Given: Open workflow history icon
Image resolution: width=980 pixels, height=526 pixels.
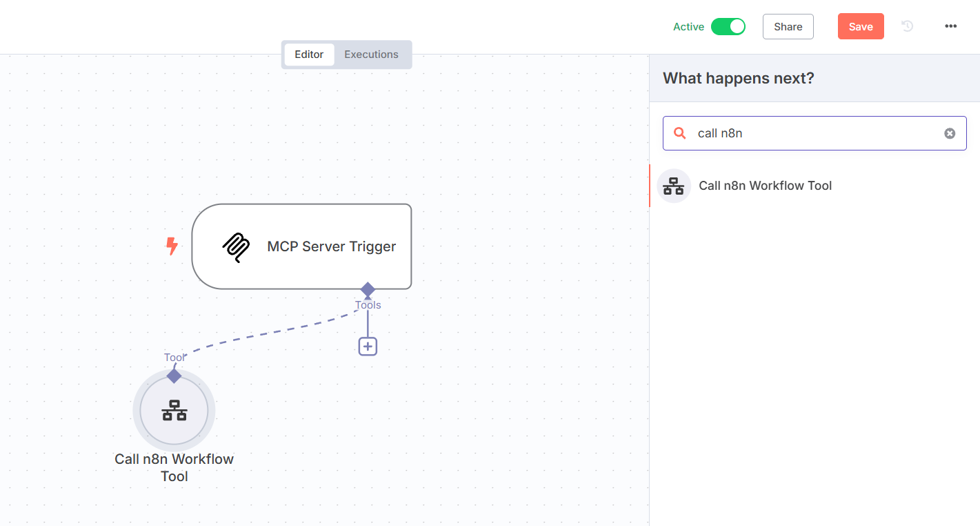Looking at the screenshot, I should coord(908,26).
